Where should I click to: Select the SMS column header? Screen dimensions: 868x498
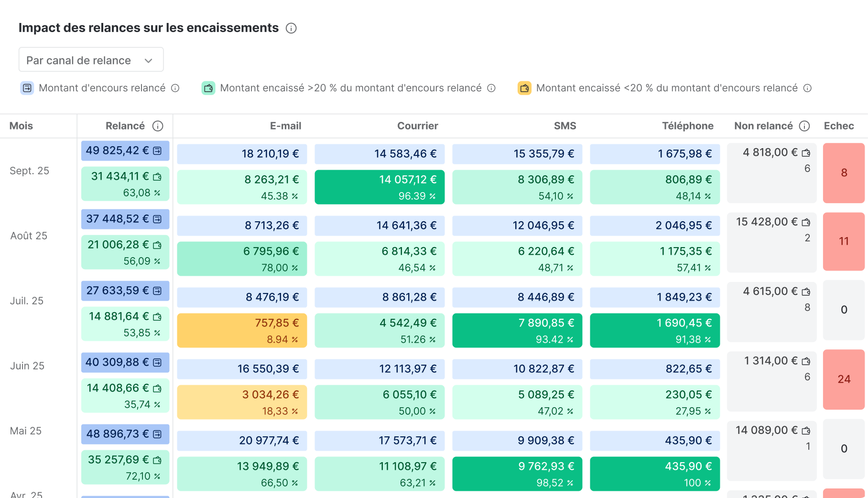565,126
